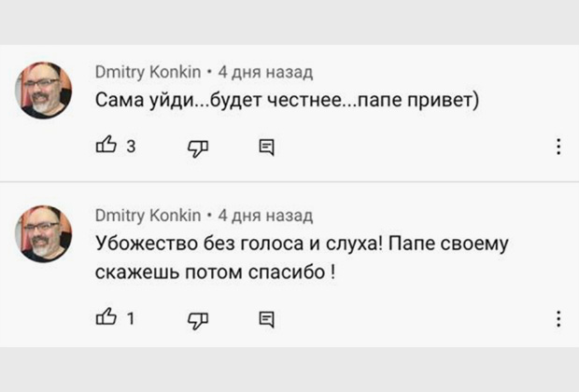Reply to the 'Сама уйди' comment
Viewport: 579px width, 392px height.
coord(266,147)
